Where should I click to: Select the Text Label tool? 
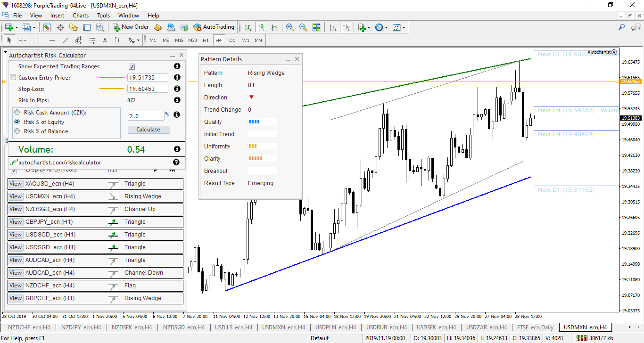coord(118,40)
